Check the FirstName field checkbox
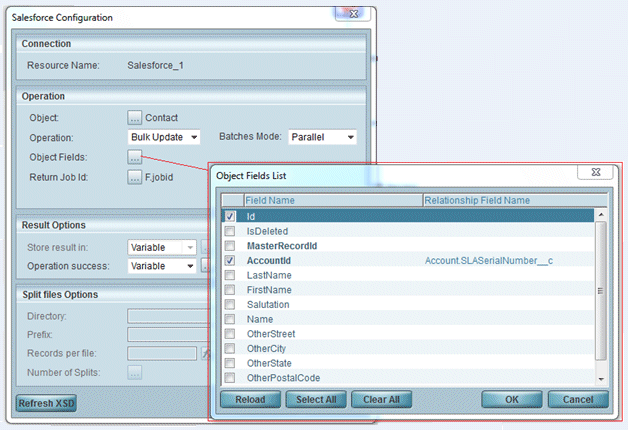Image resolution: width=628 pixels, height=430 pixels. click(x=230, y=289)
